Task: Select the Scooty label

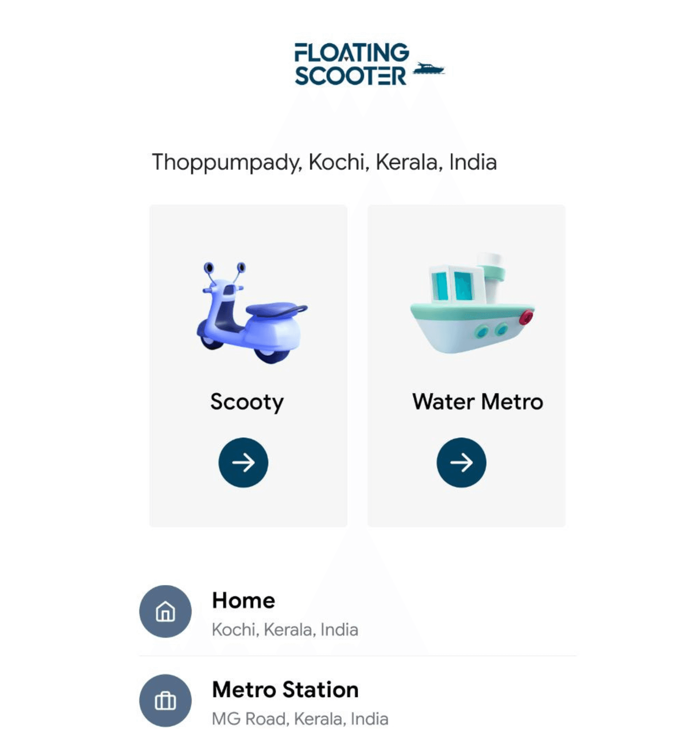Action: click(247, 402)
